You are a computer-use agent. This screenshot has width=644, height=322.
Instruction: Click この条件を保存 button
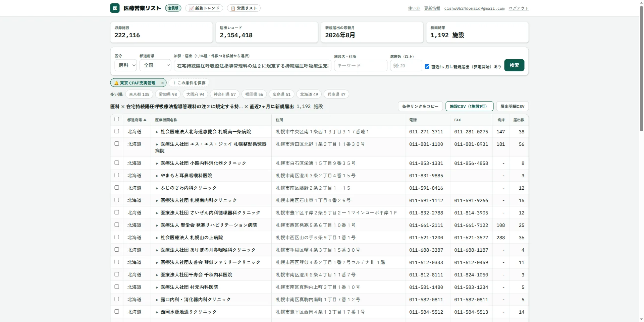point(189,83)
